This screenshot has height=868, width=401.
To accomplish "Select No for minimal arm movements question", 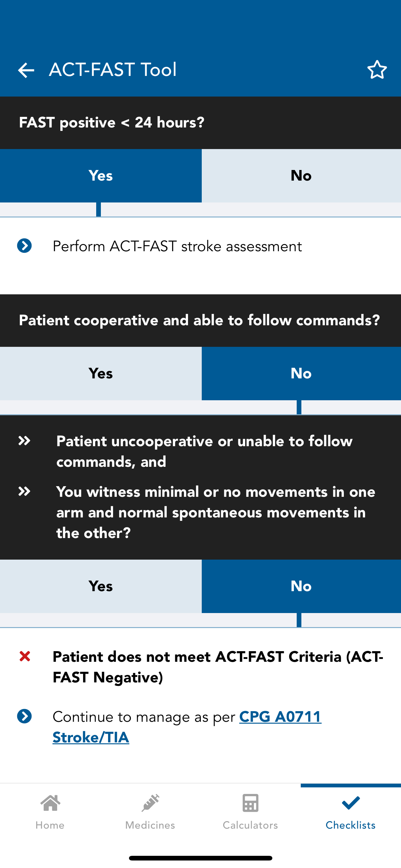I will (x=301, y=586).
